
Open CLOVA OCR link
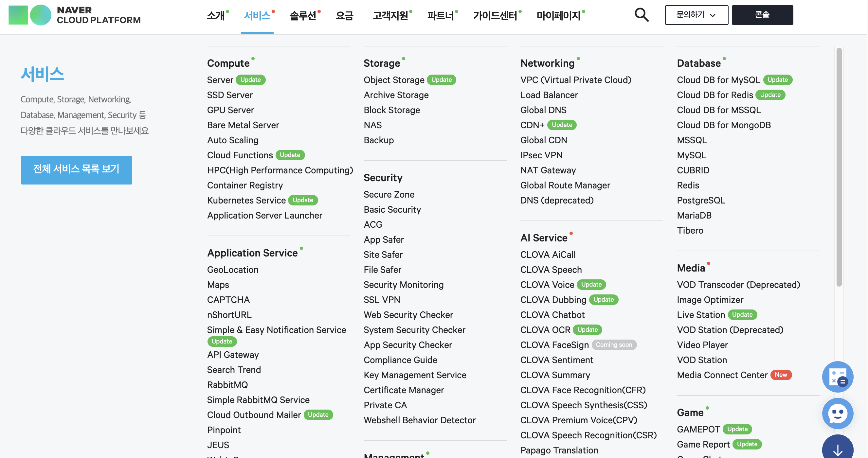pyautogui.click(x=545, y=330)
